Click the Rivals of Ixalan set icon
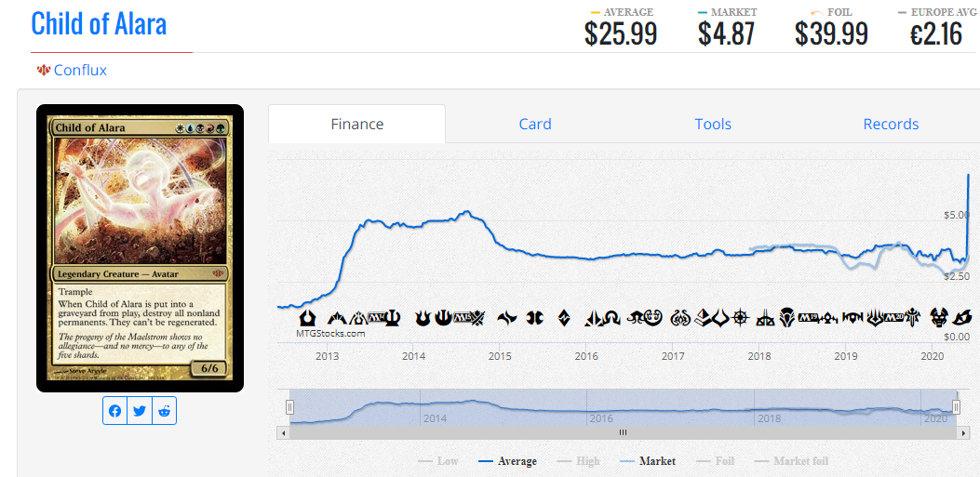Image resolution: width=980 pixels, height=477 pixels. click(766, 318)
